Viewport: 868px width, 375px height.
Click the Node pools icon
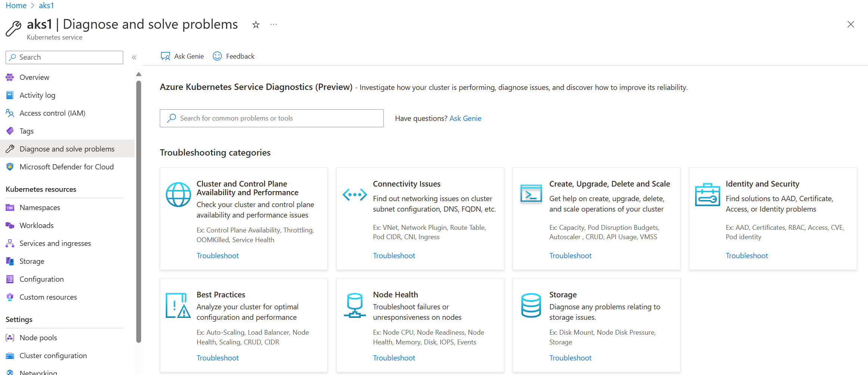pyautogui.click(x=10, y=338)
